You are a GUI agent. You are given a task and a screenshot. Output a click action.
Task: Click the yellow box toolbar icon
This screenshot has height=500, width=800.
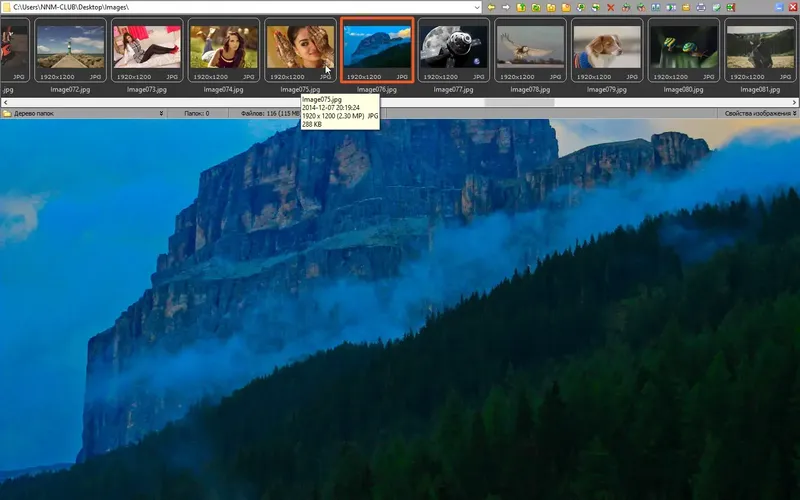[686, 8]
